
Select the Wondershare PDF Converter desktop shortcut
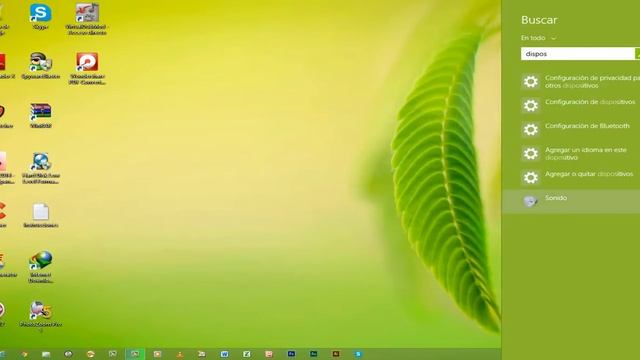pyautogui.click(x=87, y=68)
